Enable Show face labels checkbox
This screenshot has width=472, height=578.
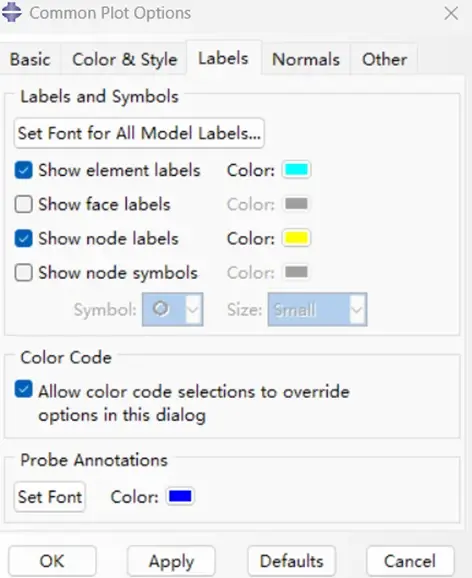(24, 204)
